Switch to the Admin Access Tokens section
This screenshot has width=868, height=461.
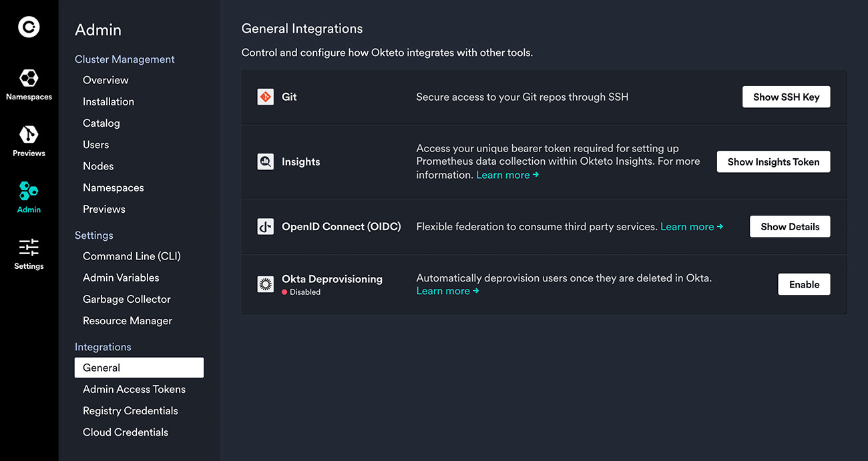134,389
